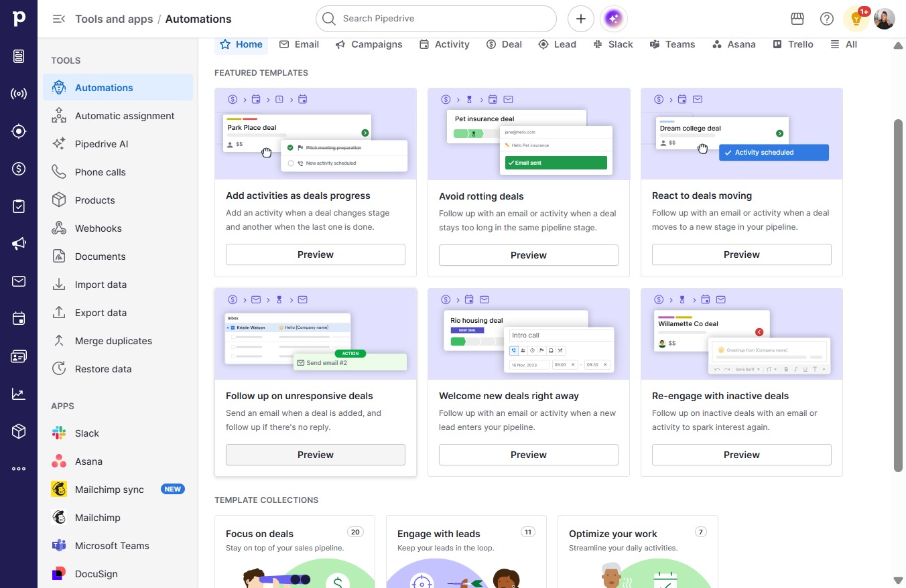Switch to the Lead tab
The width and height of the screenshot is (906, 588).
(557, 44)
